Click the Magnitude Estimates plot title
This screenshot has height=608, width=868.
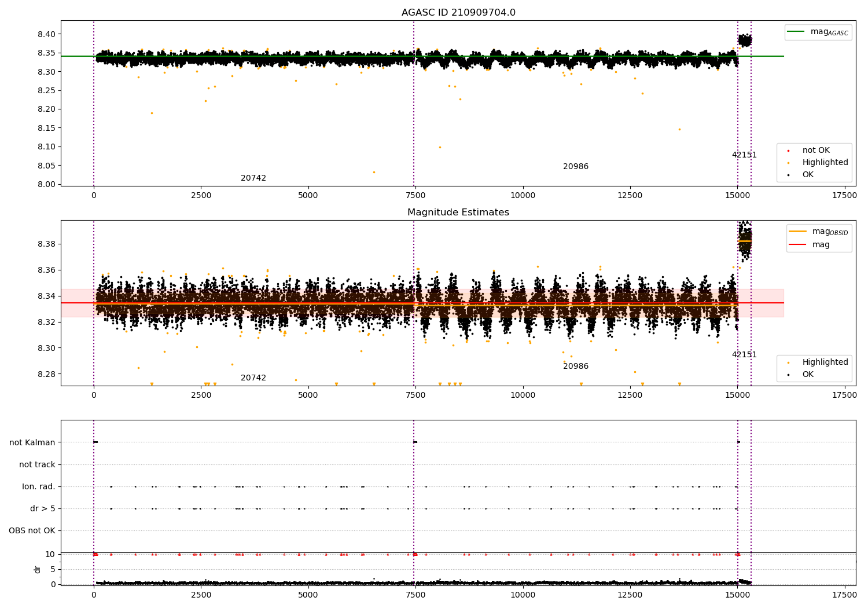coord(458,213)
